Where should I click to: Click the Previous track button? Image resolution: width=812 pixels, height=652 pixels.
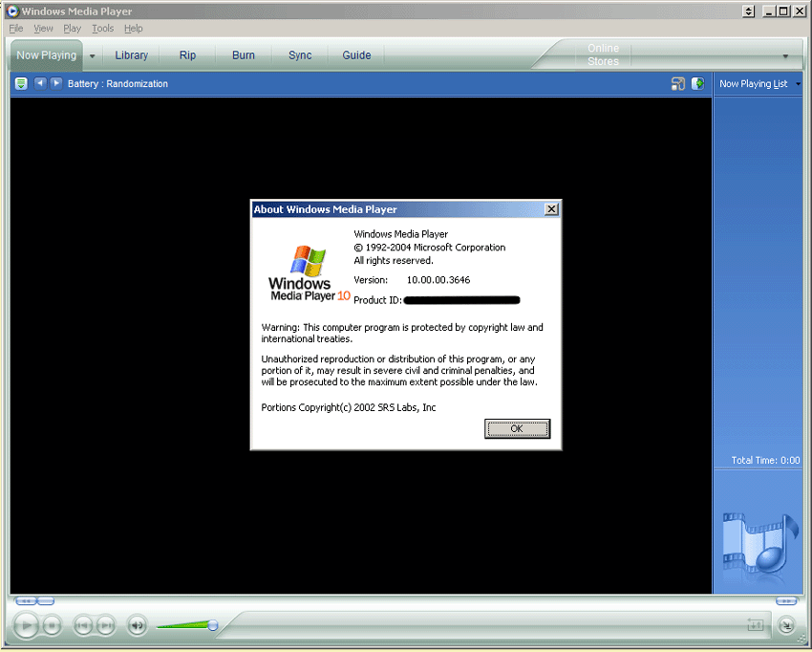83,625
